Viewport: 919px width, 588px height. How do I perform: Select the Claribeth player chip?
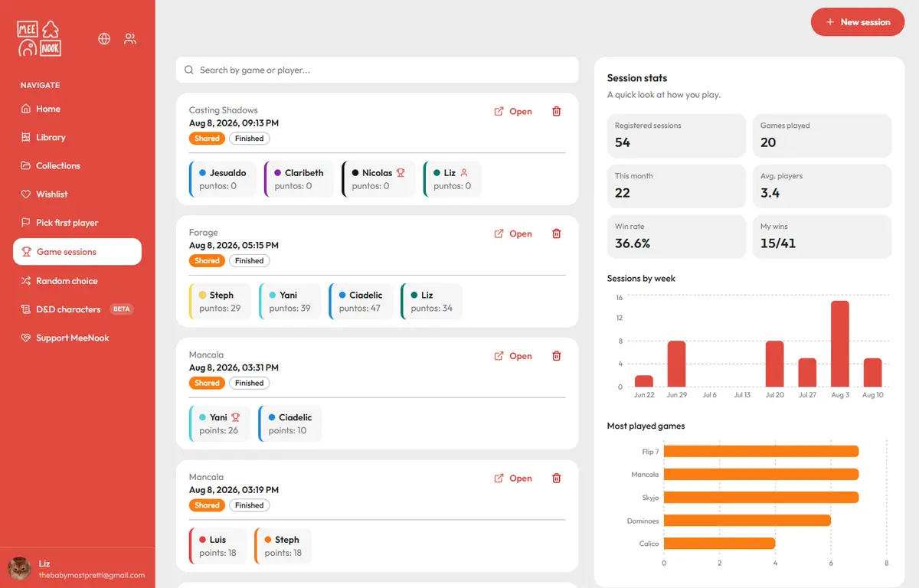299,179
